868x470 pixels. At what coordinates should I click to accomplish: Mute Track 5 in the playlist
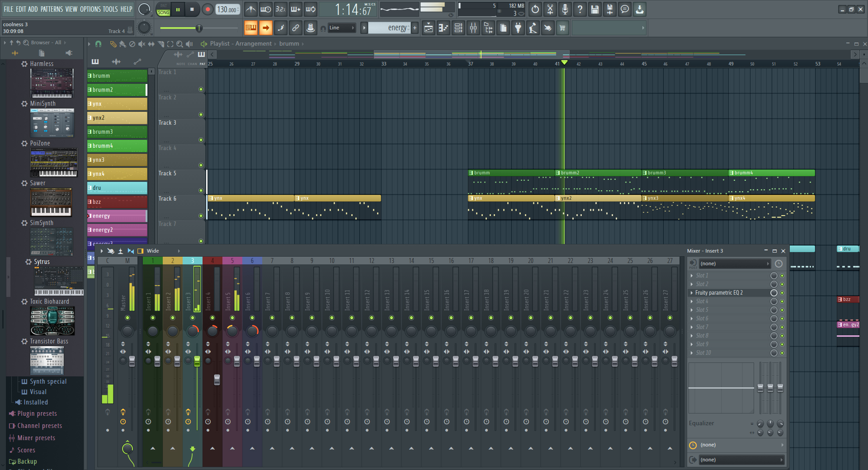point(201,191)
